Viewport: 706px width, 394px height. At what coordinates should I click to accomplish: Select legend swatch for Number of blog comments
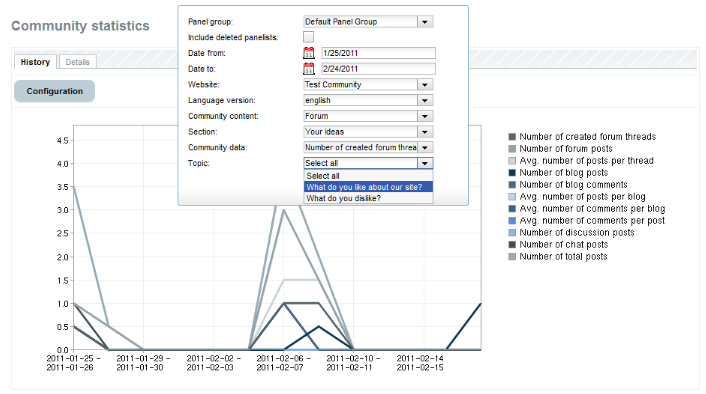512,185
